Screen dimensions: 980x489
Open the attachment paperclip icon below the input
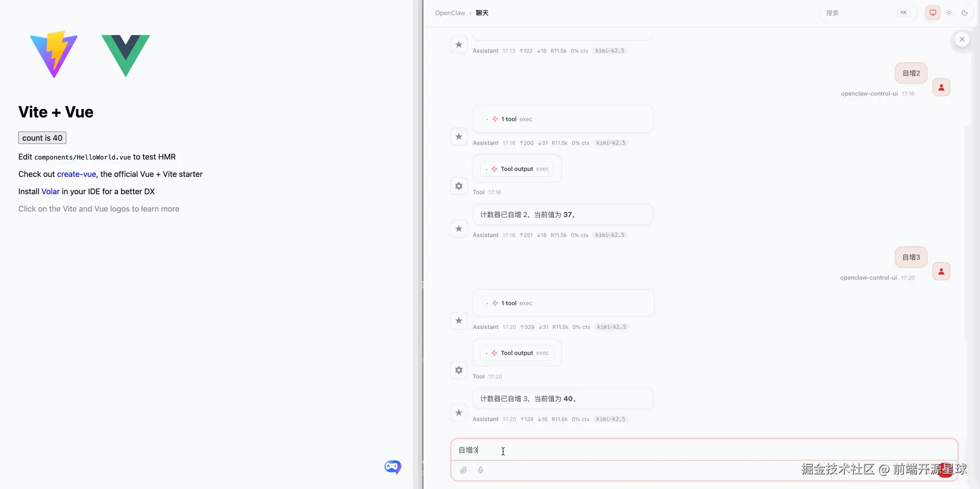pyautogui.click(x=464, y=470)
